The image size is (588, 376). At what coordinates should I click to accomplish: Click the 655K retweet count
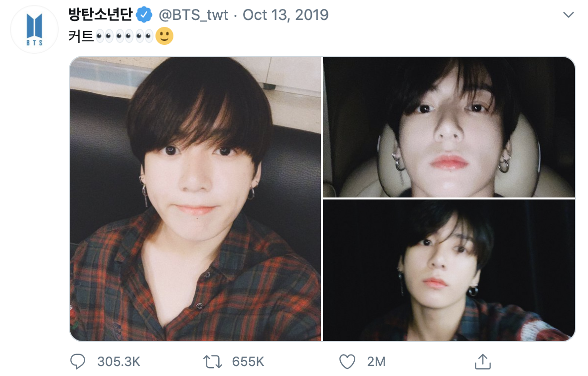(x=248, y=361)
